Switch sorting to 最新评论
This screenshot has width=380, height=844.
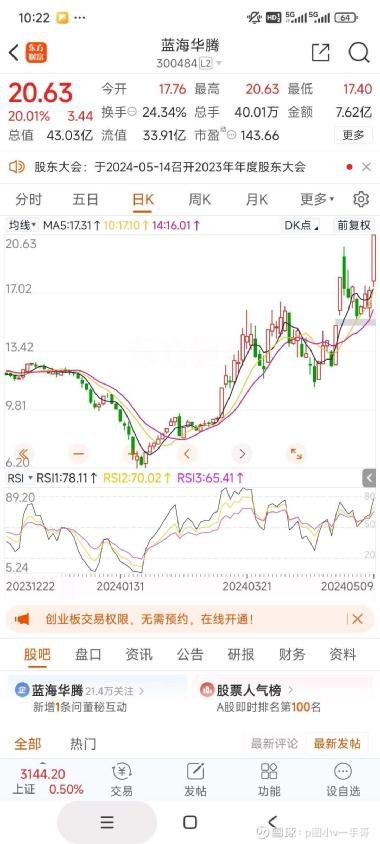[x=274, y=744]
